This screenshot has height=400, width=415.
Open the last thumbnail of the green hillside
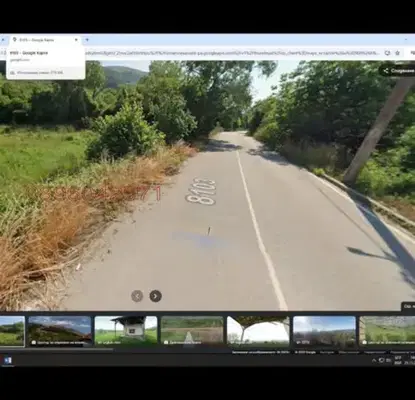(x=387, y=331)
